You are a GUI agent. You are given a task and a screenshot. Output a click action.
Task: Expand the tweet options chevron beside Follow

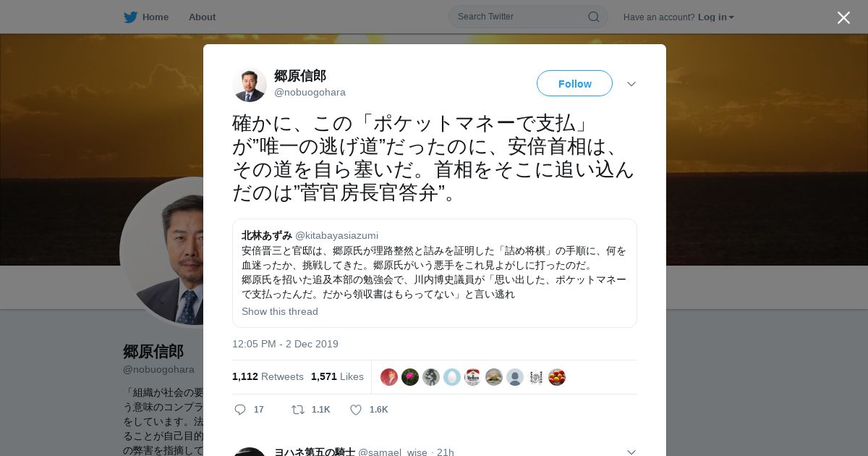pos(631,84)
